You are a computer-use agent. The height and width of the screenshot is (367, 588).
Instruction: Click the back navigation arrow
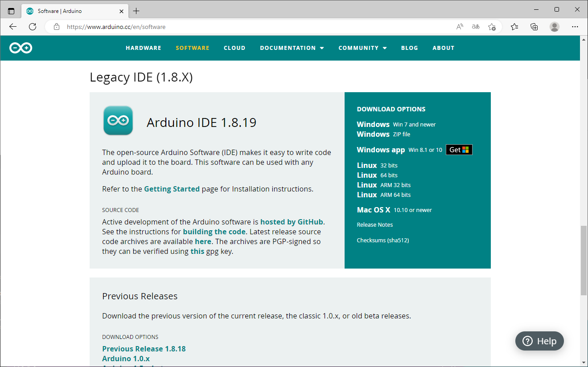tap(13, 27)
